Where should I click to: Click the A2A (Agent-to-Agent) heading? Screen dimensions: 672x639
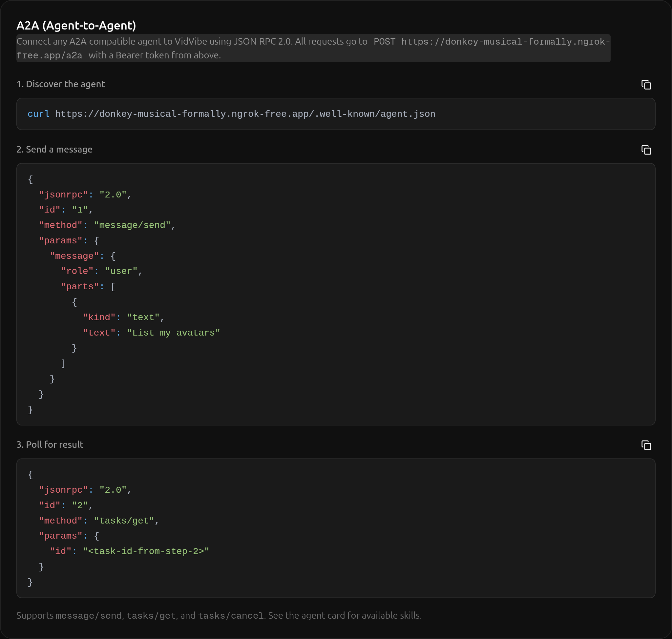point(76,26)
